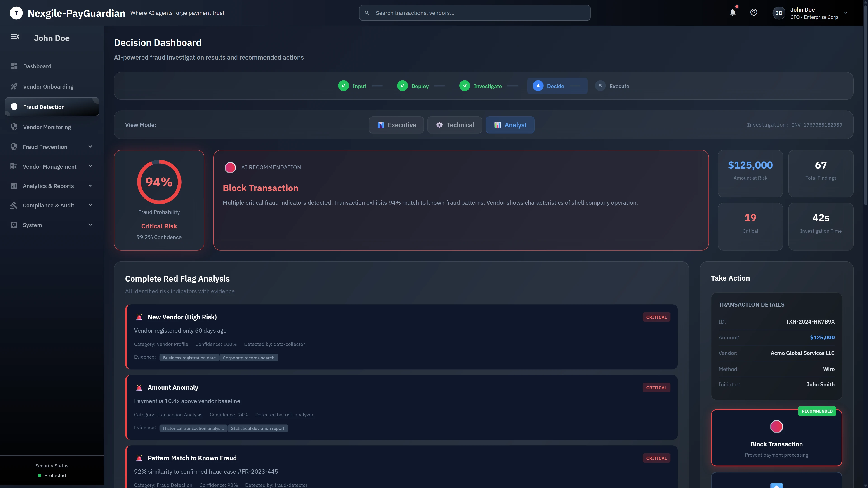Select the Vendor Onboarding sidebar icon
The width and height of the screenshot is (868, 488).
[x=14, y=86]
